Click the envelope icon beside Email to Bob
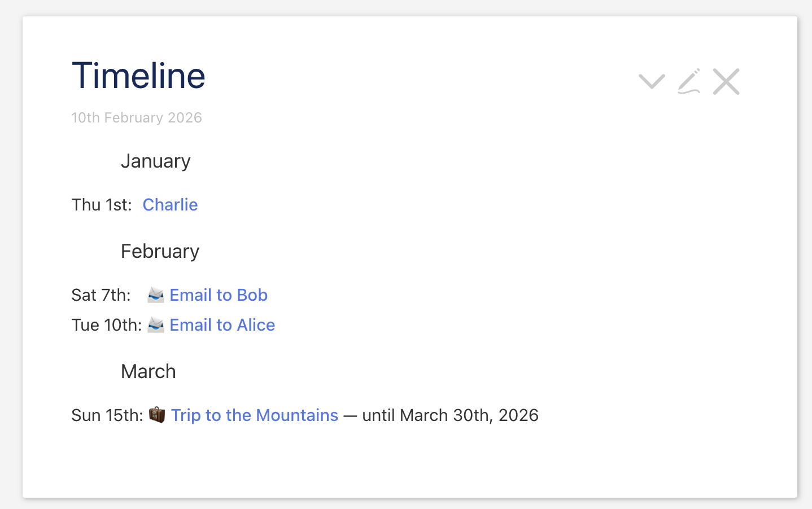Viewport: 812px width, 509px height. tap(156, 295)
